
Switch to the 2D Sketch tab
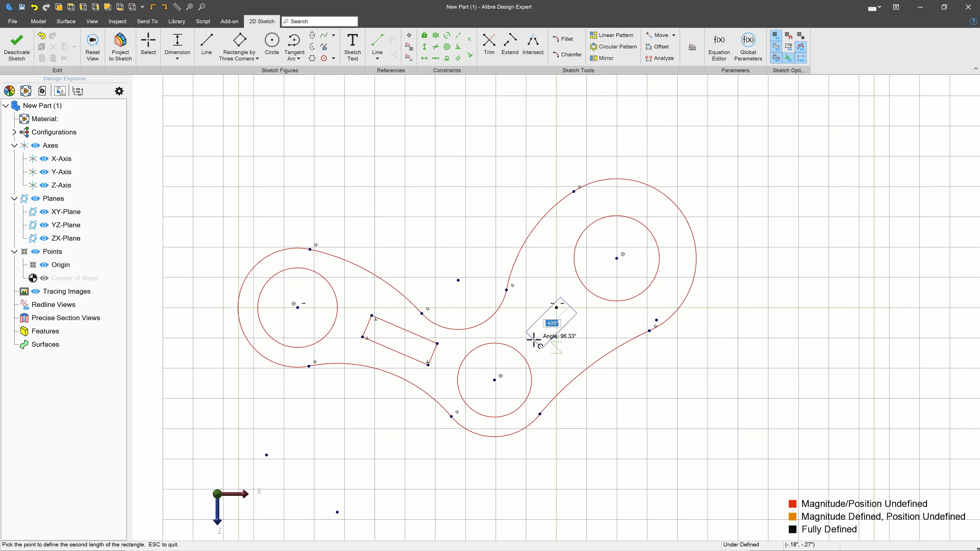pos(261,21)
